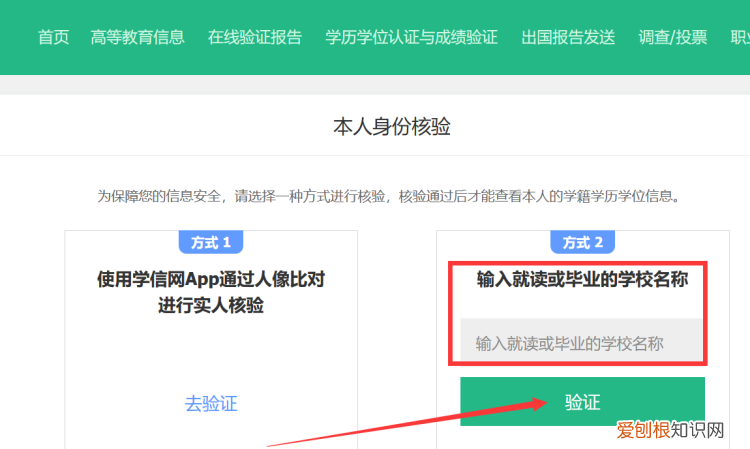Click the 为保障您的信息安全 instruction sentence
The height and width of the screenshot is (449, 750).
point(389,196)
